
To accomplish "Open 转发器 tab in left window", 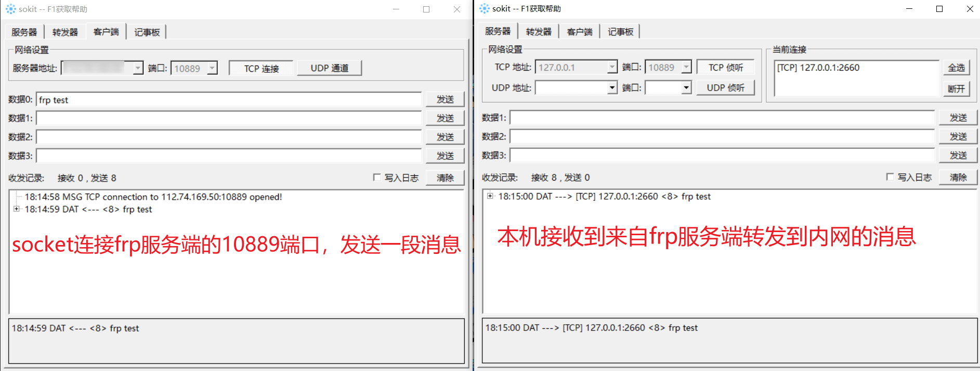I will tap(65, 32).
